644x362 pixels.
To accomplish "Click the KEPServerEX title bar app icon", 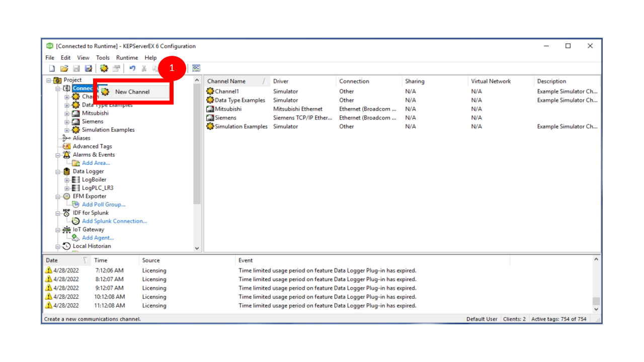I will [50, 46].
